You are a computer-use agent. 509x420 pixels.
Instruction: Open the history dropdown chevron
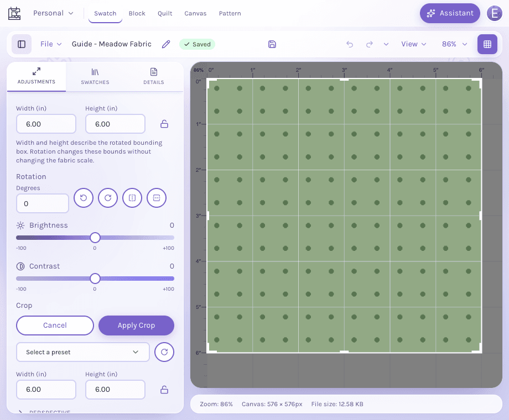pos(386,44)
